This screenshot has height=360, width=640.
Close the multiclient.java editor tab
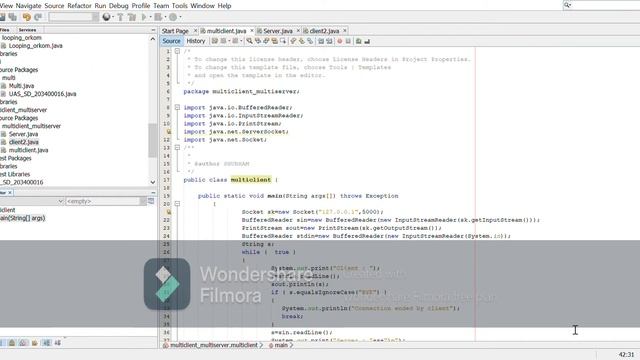tap(252, 31)
